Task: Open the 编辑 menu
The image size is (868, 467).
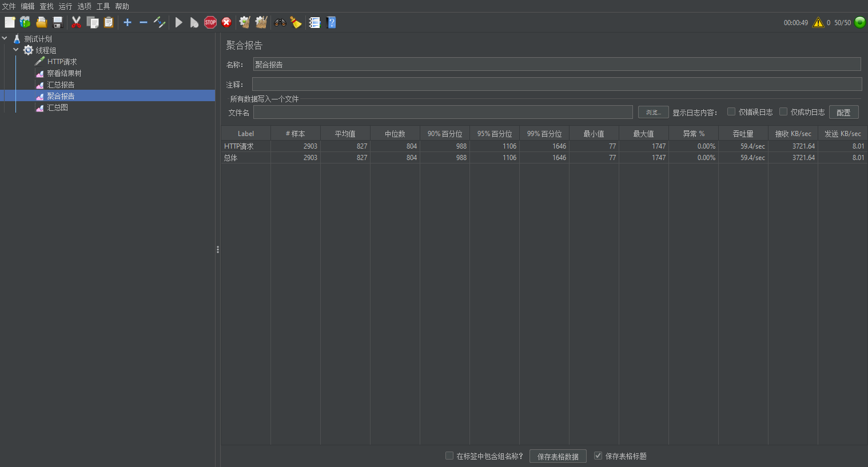Action: (28, 6)
